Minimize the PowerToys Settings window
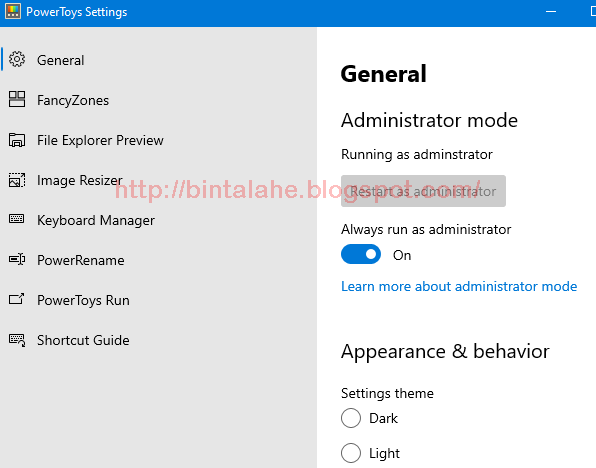The height and width of the screenshot is (468, 596). tap(551, 12)
